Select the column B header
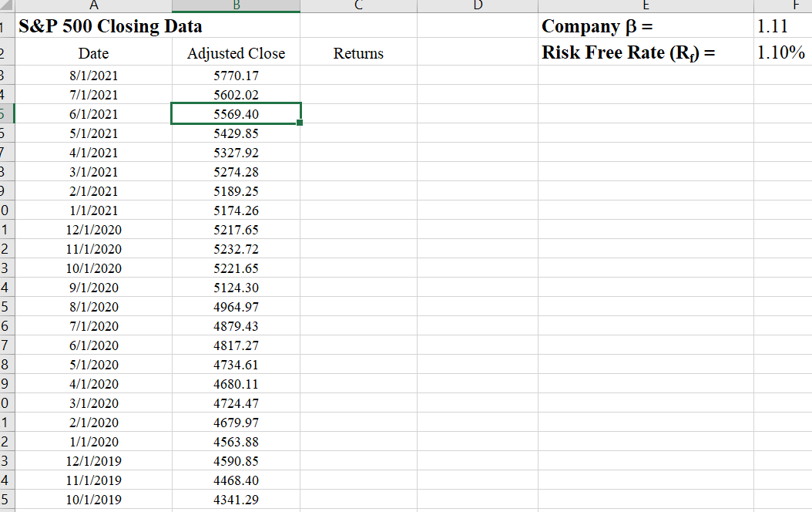Image resolution: width=812 pixels, height=512 pixels. [236, 5]
